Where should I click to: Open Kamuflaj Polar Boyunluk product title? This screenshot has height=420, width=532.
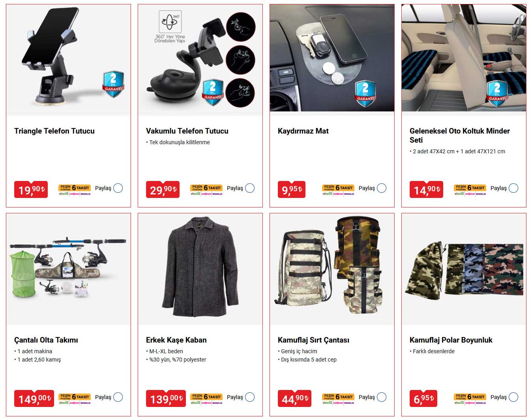pos(451,340)
